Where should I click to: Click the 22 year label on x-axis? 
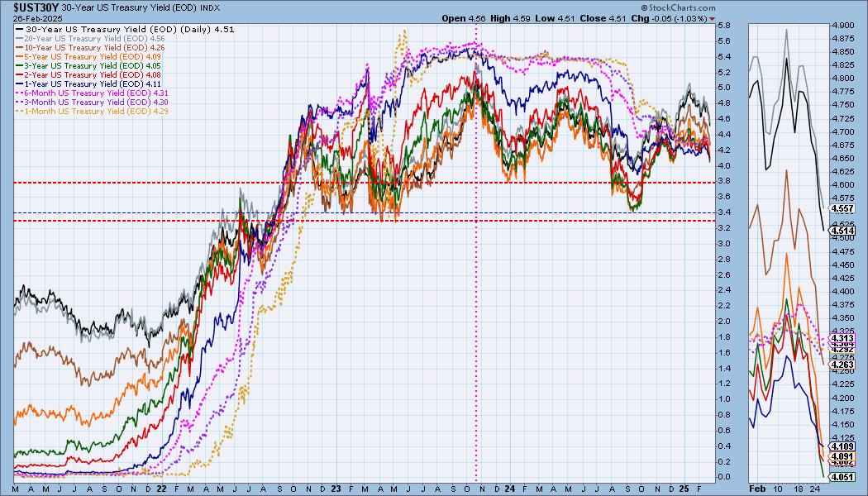pyautogui.click(x=161, y=489)
